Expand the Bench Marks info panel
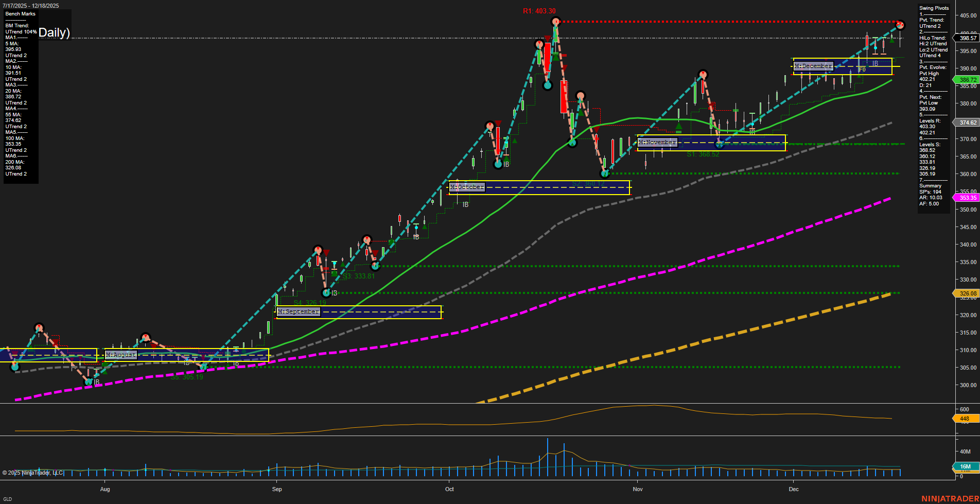The width and height of the screenshot is (980, 504). tap(20, 14)
